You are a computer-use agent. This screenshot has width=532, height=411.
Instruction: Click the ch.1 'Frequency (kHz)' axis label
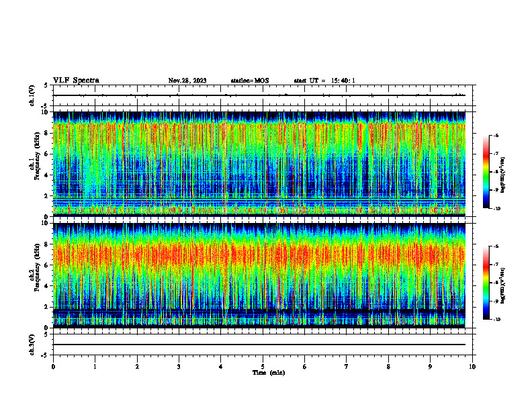point(37,156)
